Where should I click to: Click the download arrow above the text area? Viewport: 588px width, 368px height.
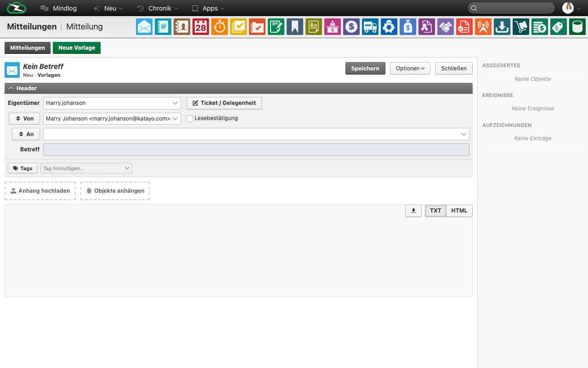413,211
